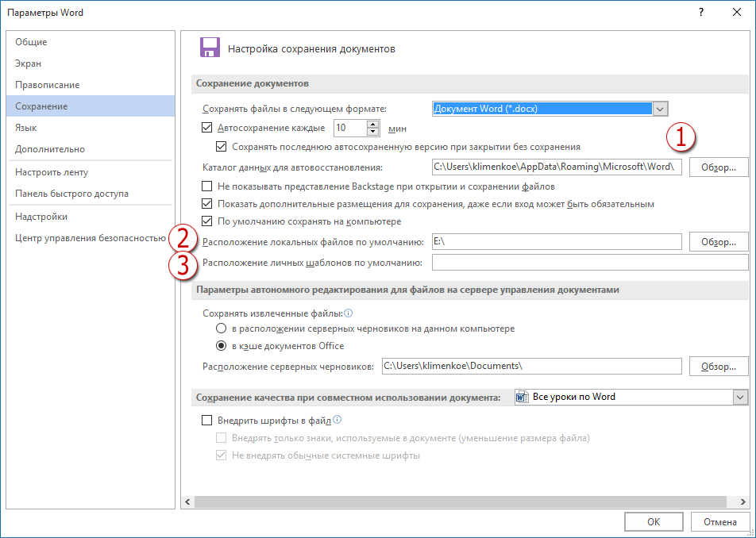Click the server drafts location path field
Image resolution: width=756 pixels, height=538 pixels.
coord(532,366)
